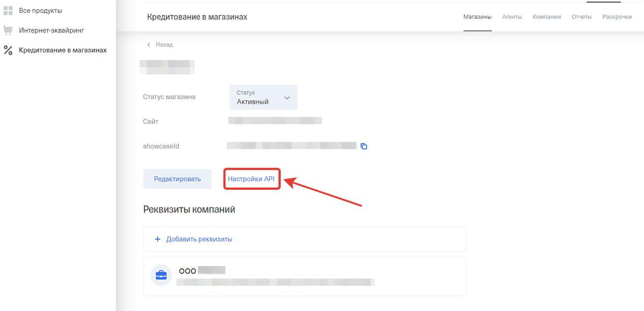Go to the Компании tab

pos(546,17)
